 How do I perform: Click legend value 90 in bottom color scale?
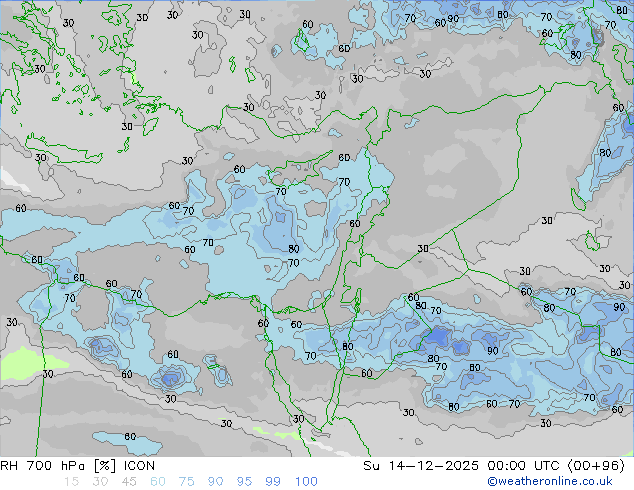click(x=215, y=482)
